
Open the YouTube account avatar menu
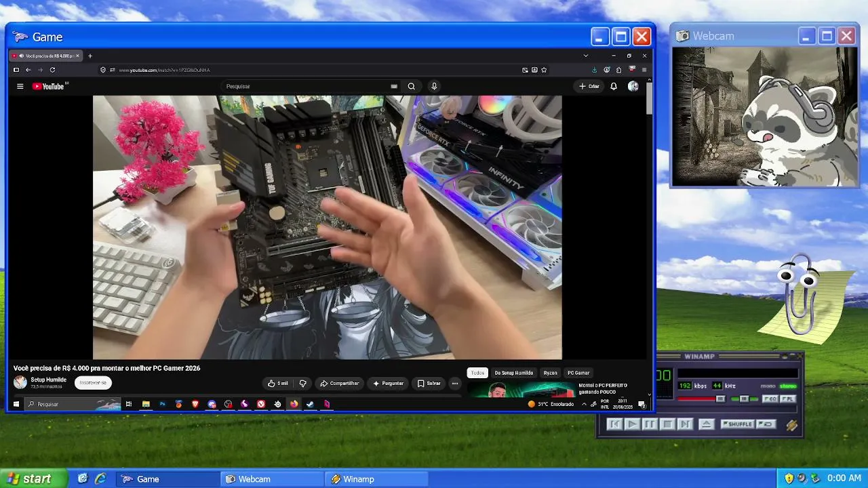[633, 86]
